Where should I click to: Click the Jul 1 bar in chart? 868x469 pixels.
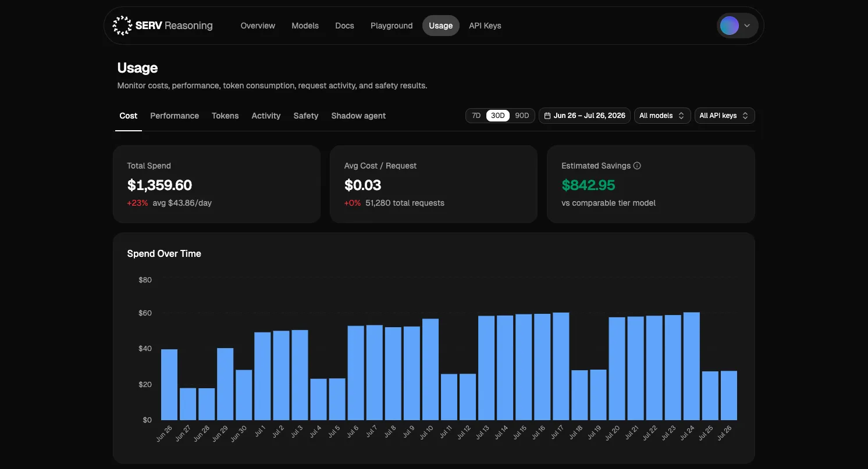(262, 376)
